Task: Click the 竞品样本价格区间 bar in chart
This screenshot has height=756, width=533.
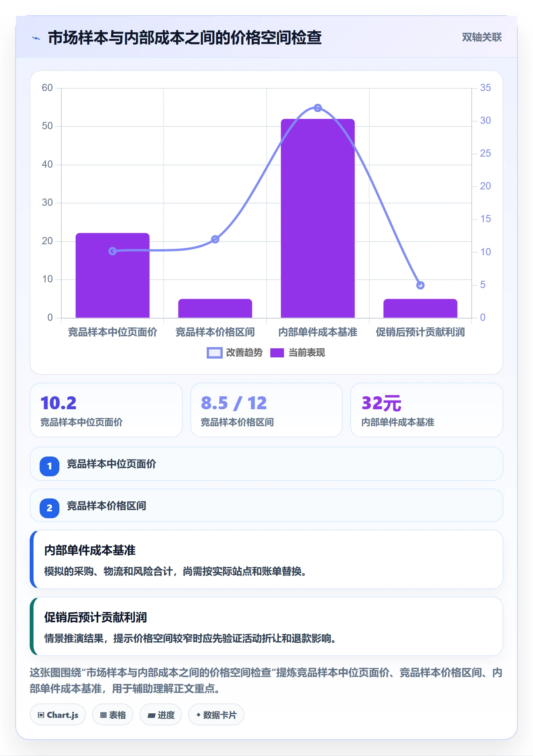Action: (215, 308)
